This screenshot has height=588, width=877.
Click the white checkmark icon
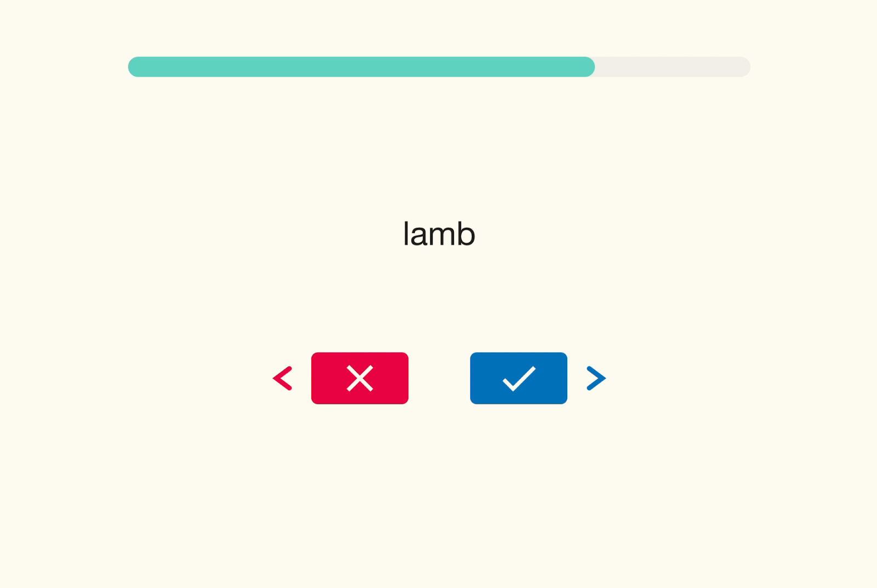tap(519, 378)
